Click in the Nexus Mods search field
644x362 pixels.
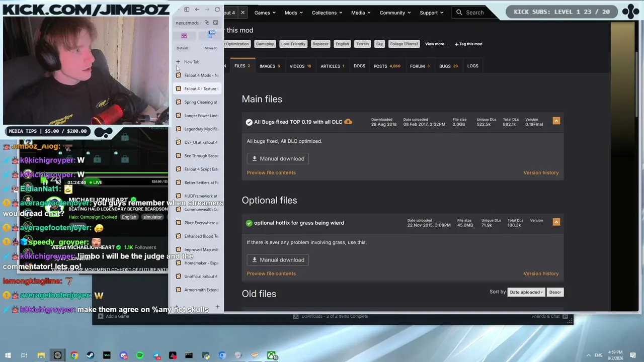(474, 13)
